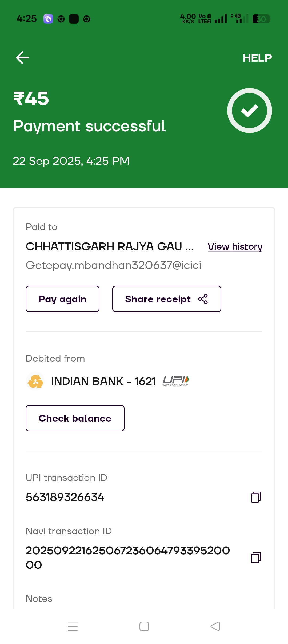Tap the Getepay UPI address text
288x644 pixels.
(113, 265)
